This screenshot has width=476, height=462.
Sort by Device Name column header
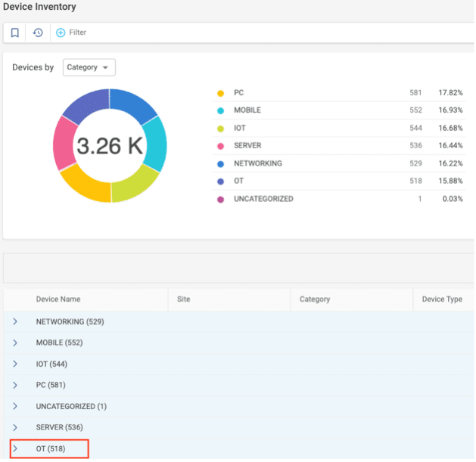[58, 299]
